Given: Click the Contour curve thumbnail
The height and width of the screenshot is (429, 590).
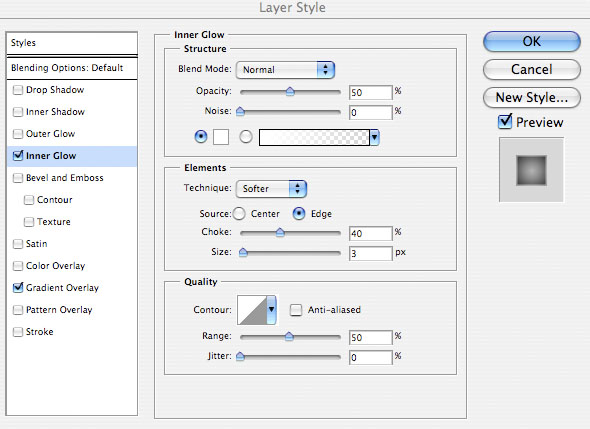Looking at the screenshot, I should tap(252, 310).
